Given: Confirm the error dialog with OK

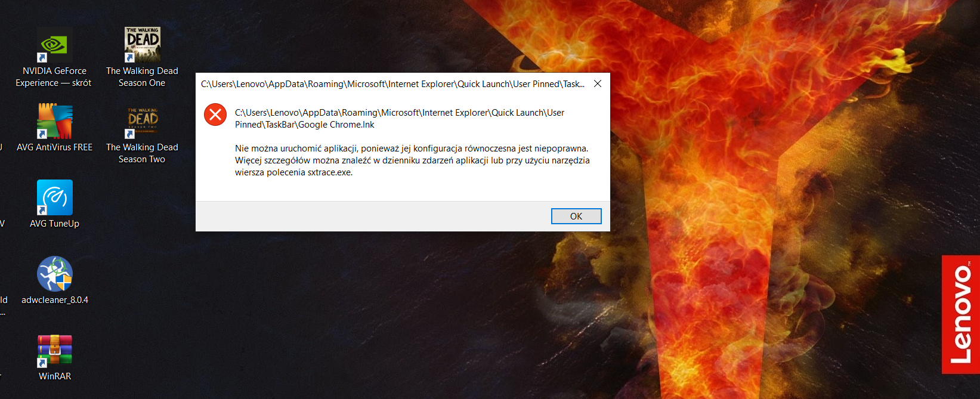Looking at the screenshot, I should click(x=576, y=216).
